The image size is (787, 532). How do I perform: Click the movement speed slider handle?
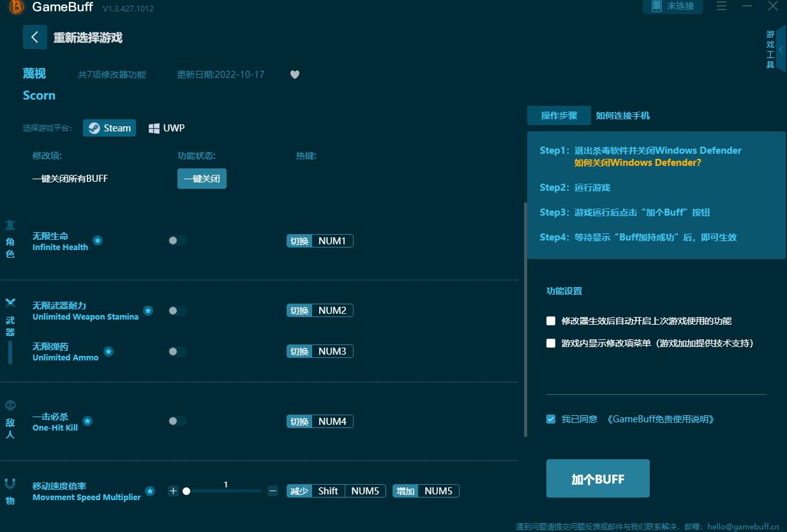click(x=186, y=491)
